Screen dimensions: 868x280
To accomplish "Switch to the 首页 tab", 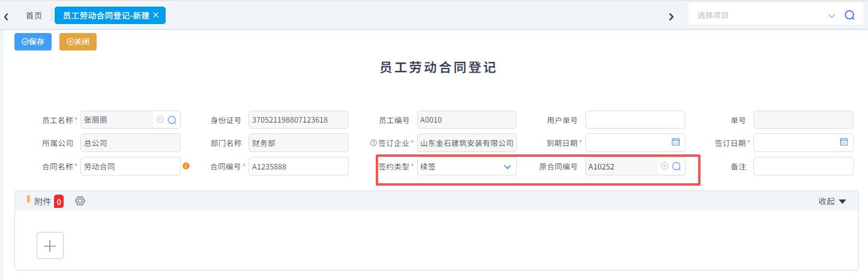I will point(34,16).
